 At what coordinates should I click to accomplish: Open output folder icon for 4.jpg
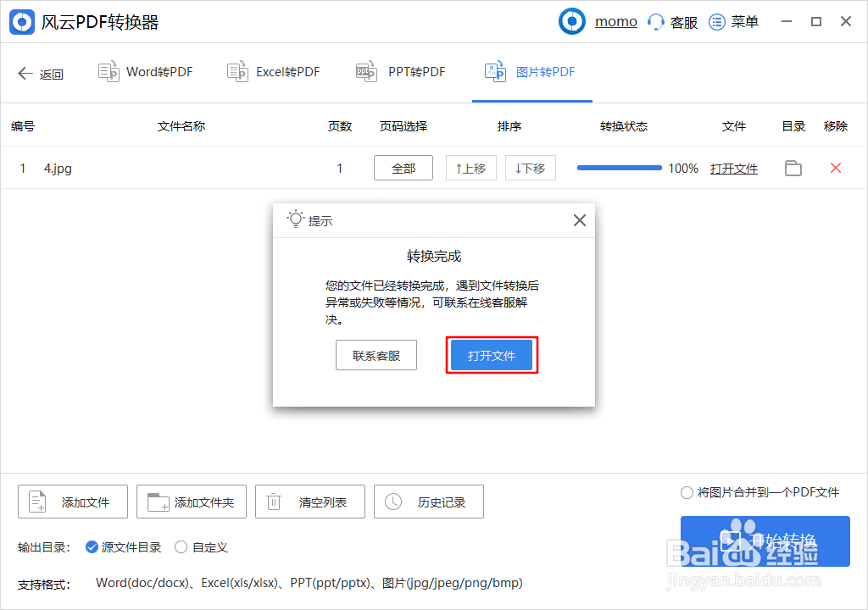[x=793, y=168]
